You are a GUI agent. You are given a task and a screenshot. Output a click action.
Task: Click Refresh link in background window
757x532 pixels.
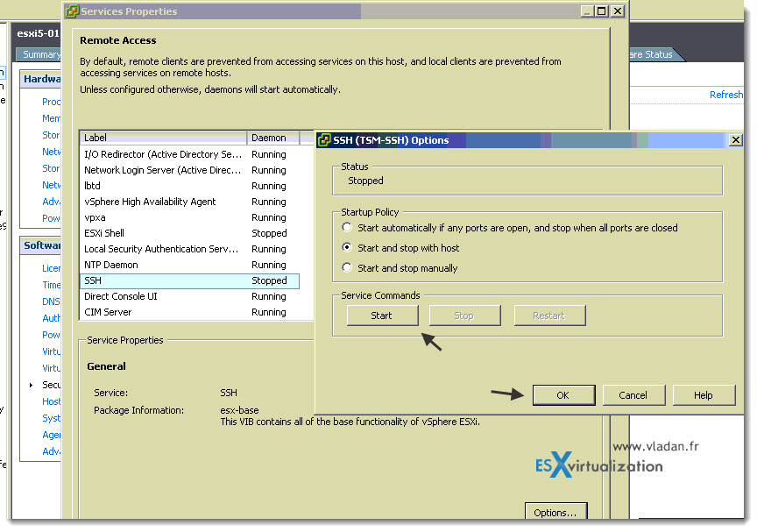[x=725, y=95]
